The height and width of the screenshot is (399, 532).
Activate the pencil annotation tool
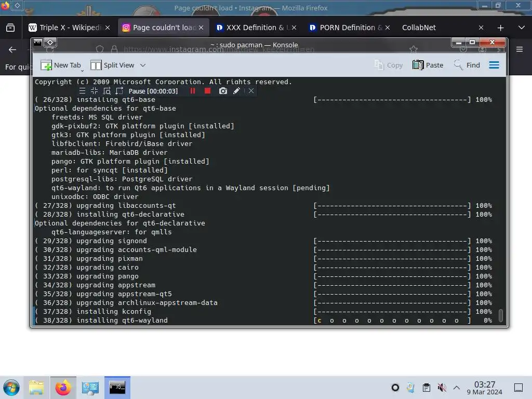[237, 91]
